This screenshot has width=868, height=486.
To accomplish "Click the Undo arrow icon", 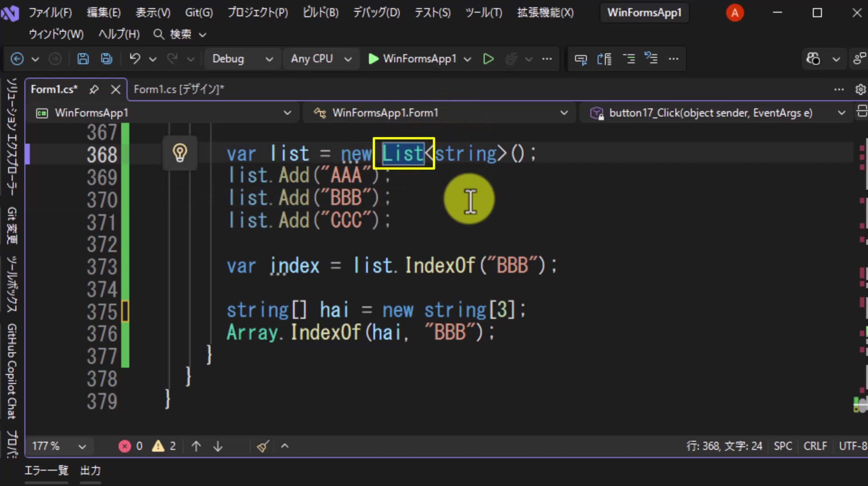I will pos(135,59).
